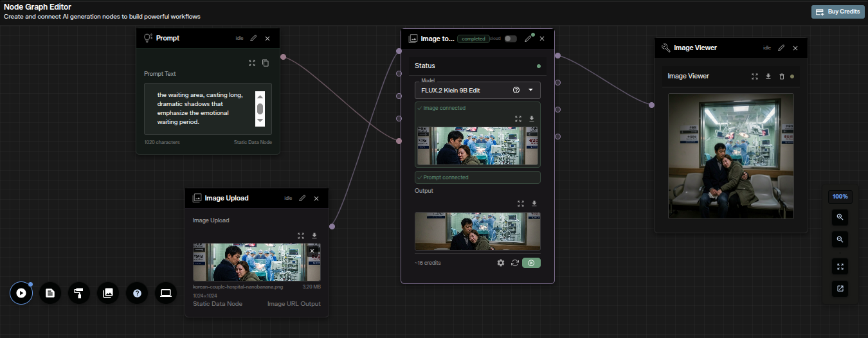Open the Image to Image node settings gear
The image size is (868, 338).
point(501,263)
